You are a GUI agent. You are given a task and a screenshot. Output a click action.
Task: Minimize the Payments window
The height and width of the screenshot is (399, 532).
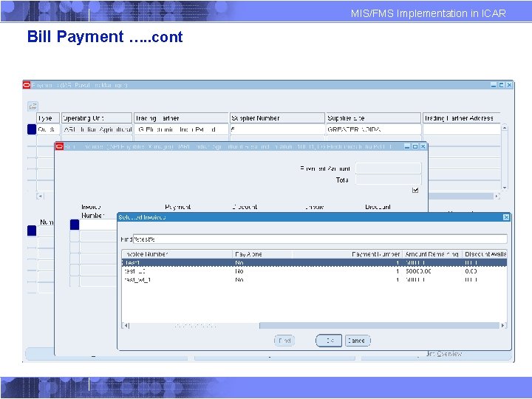tap(494, 85)
